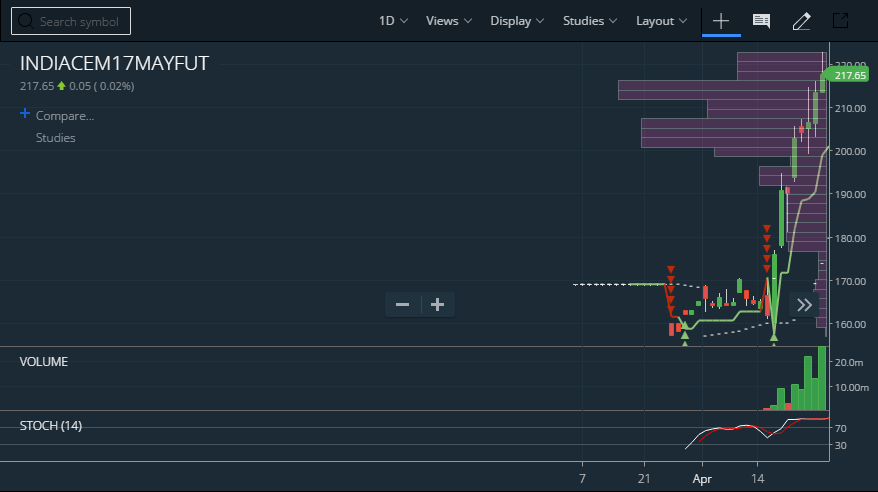Click the blue plus beside Compare
Screen dimensions: 878x492
pos(25,114)
